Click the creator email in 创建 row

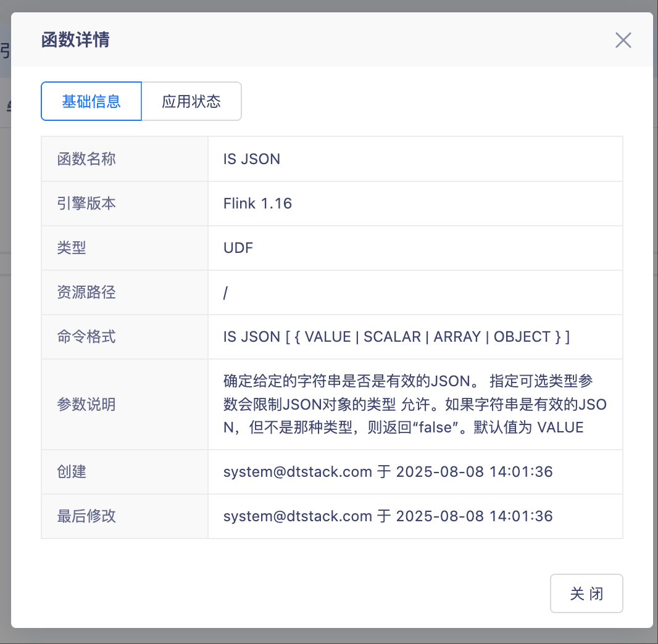(x=298, y=472)
